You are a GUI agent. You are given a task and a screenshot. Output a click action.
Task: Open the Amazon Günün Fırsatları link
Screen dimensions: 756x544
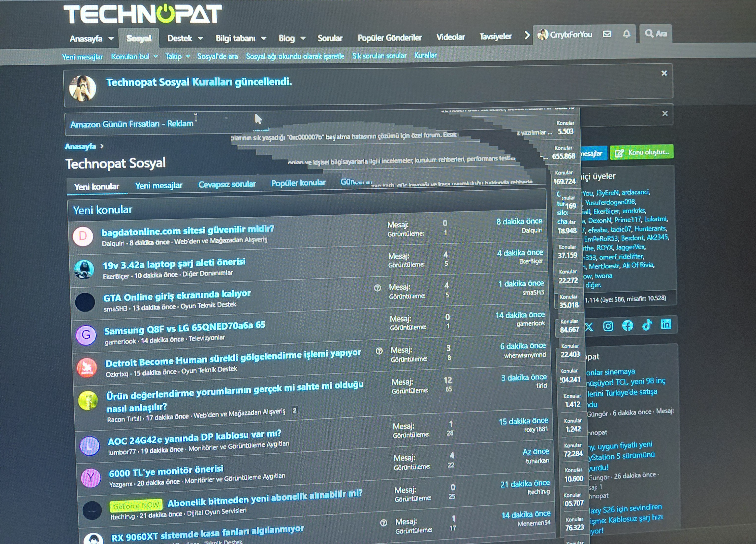(132, 124)
